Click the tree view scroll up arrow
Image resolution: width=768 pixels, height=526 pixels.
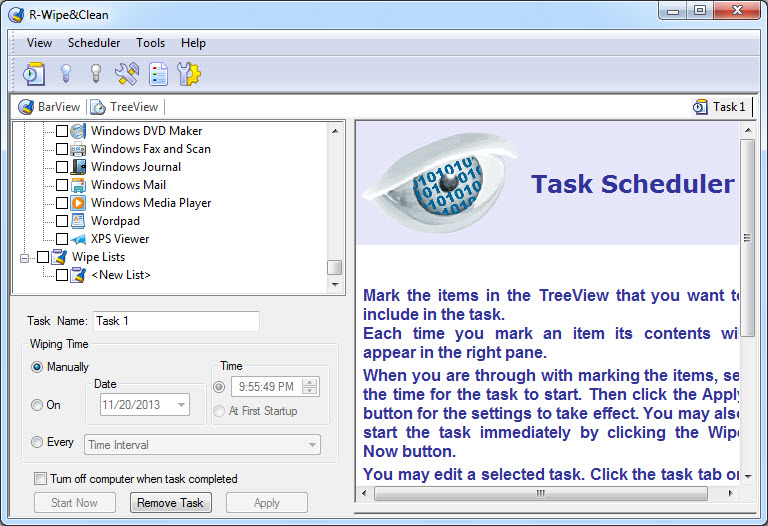pos(335,131)
